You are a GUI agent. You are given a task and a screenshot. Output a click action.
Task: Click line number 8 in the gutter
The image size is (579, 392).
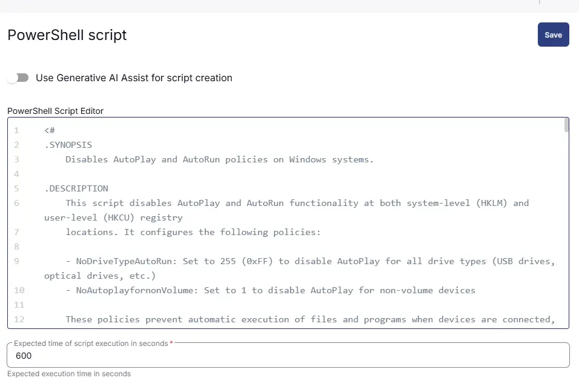(x=16, y=247)
